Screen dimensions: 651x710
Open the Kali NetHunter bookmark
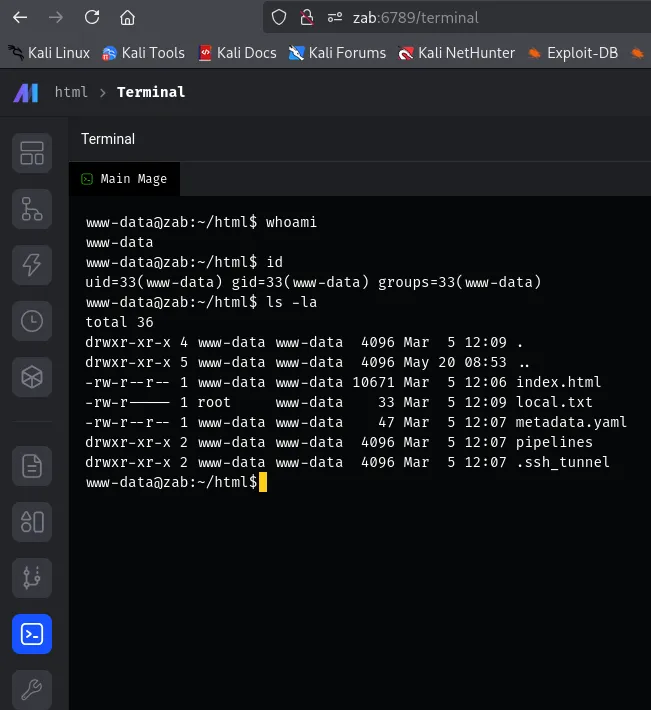tap(456, 53)
